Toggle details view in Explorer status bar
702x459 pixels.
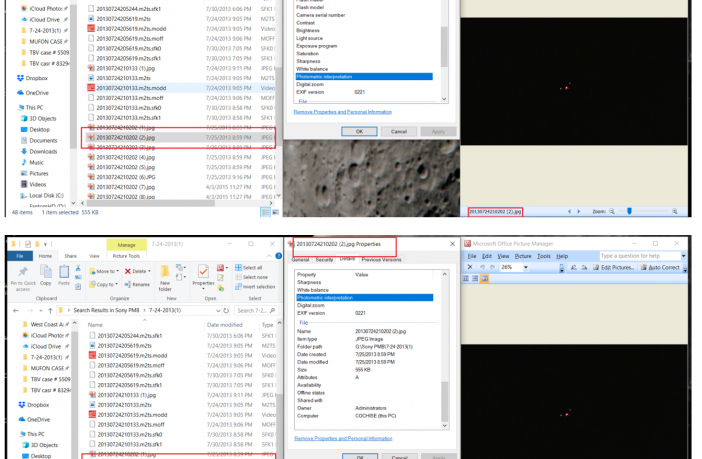tap(265, 212)
